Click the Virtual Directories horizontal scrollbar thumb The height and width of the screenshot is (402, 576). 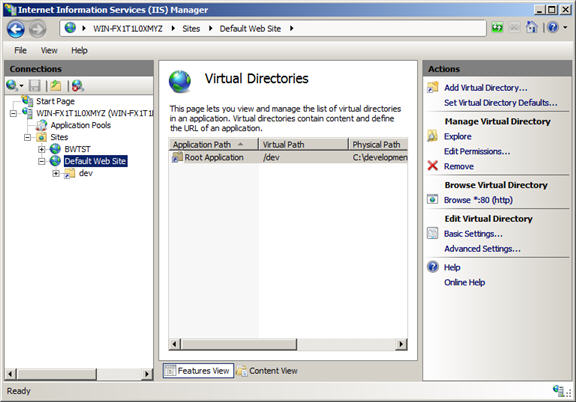click(x=239, y=344)
